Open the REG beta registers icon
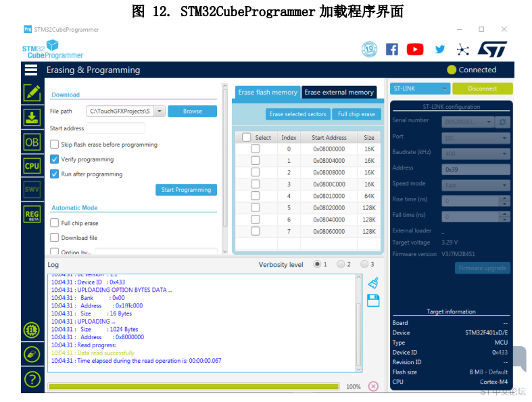Image resolution: width=532 pixels, height=402 pixels. 32,214
